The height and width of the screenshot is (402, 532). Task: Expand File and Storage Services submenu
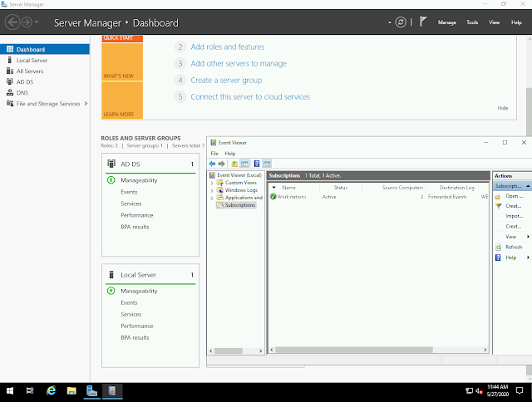(x=86, y=104)
